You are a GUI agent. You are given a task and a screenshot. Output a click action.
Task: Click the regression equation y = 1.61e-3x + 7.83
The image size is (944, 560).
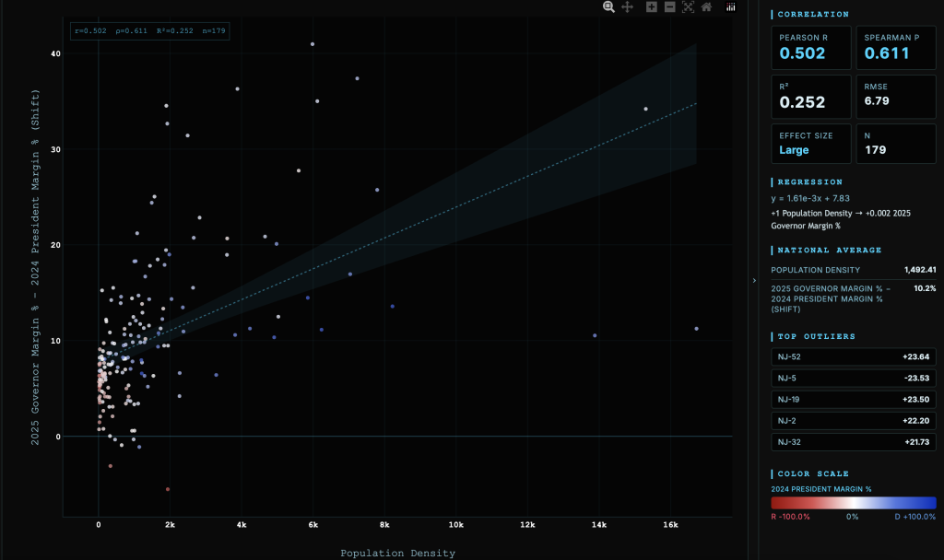pos(810,199)
